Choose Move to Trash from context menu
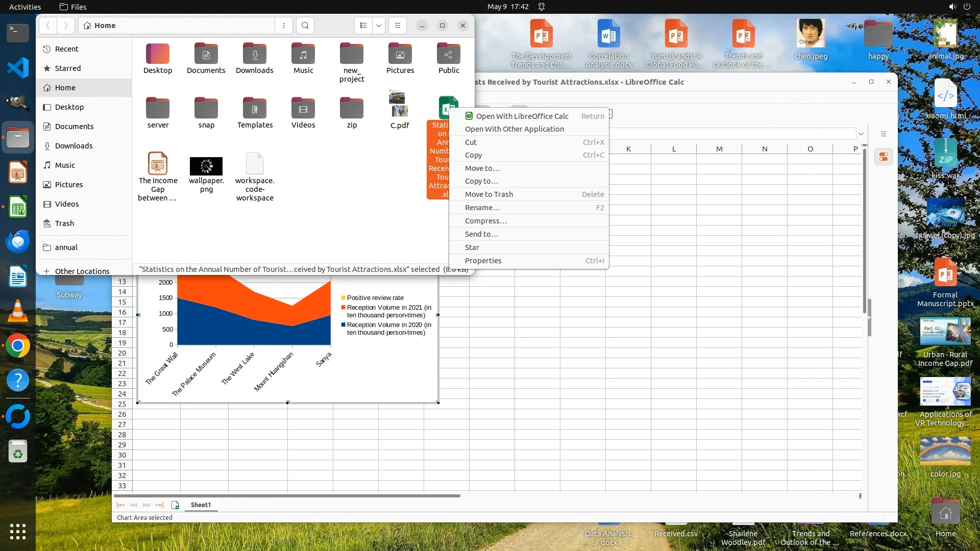Image resolution: width=980 pixels, height=551 pixels. point(488,194)
